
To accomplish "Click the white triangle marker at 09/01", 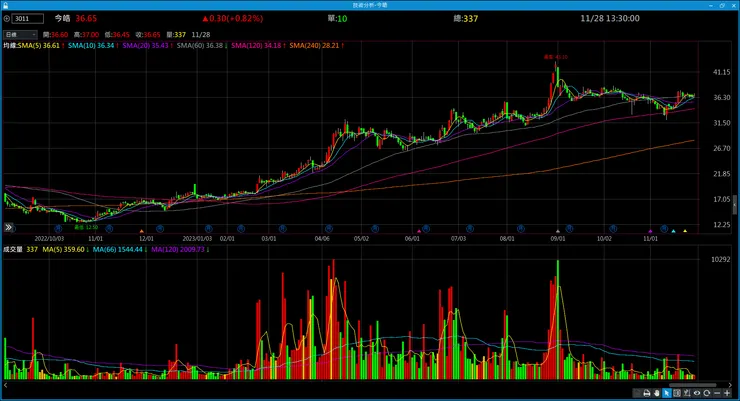I will point(558,231).
